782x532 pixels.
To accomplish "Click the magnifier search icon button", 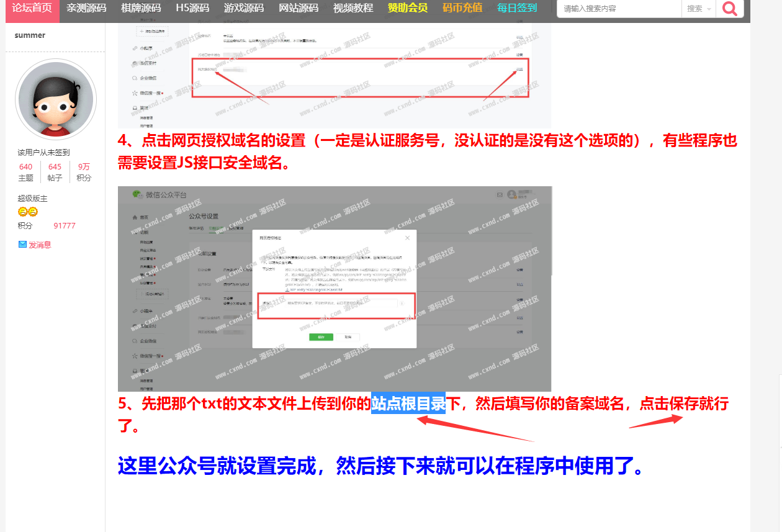I will point(730,9).
